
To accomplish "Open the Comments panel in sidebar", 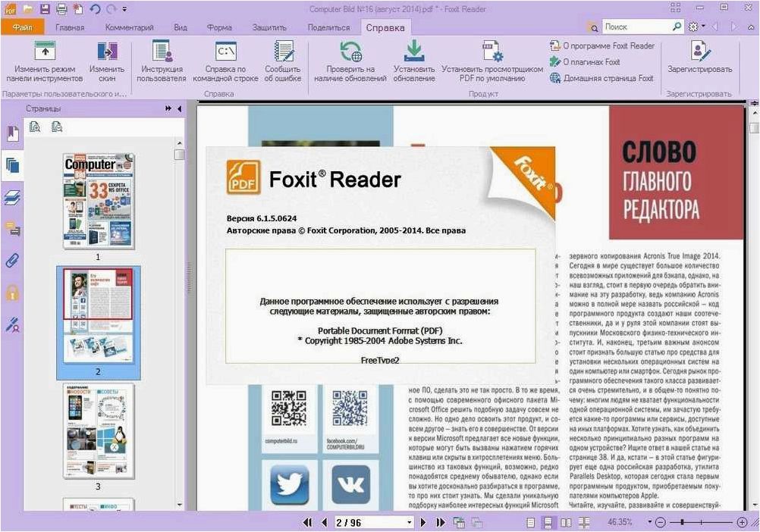I will click(x=12, y=229).
